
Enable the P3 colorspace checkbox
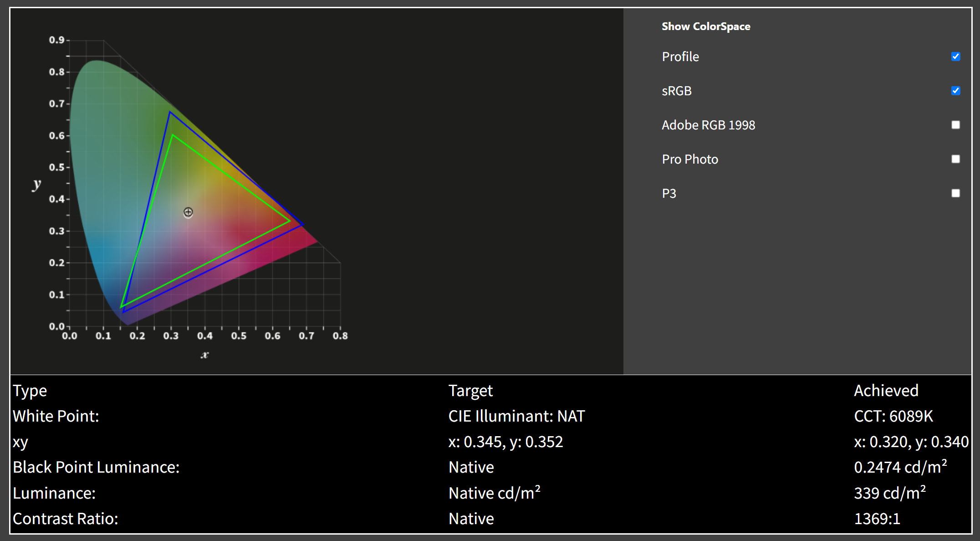(x=955, y=193)
